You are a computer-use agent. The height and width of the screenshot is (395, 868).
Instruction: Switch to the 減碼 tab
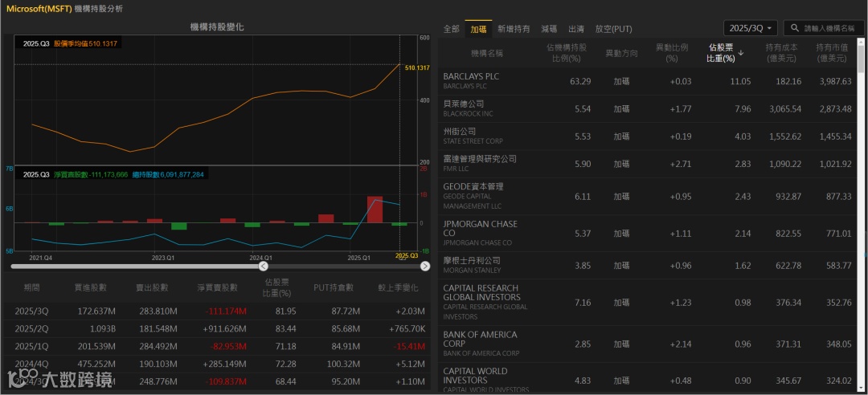click(x=549, y=29)
